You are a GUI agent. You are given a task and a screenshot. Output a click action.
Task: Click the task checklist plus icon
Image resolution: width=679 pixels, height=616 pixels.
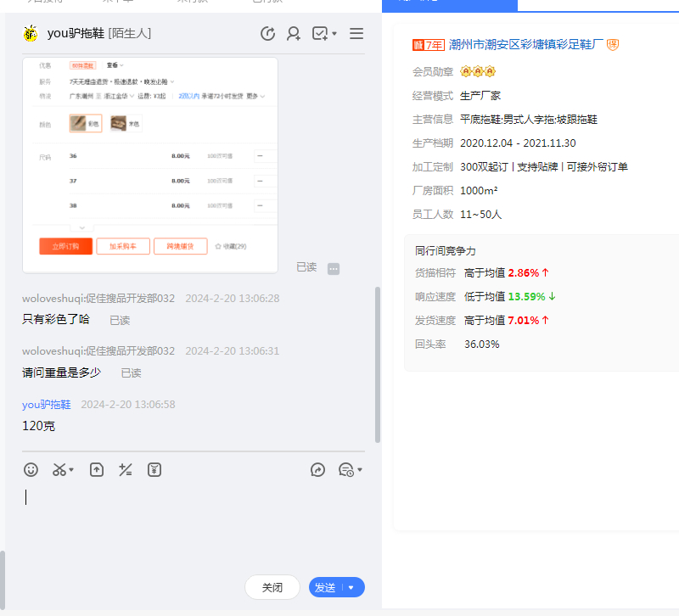click(320, 33)
